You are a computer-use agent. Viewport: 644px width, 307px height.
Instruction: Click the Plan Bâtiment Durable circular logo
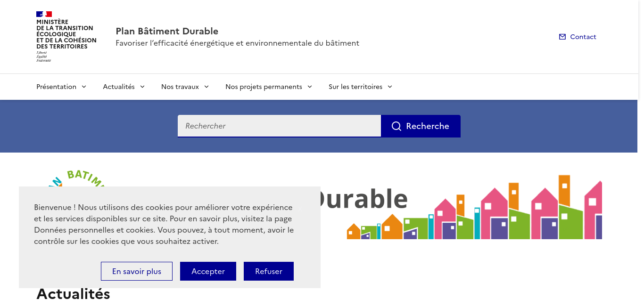tap(75, 178)
